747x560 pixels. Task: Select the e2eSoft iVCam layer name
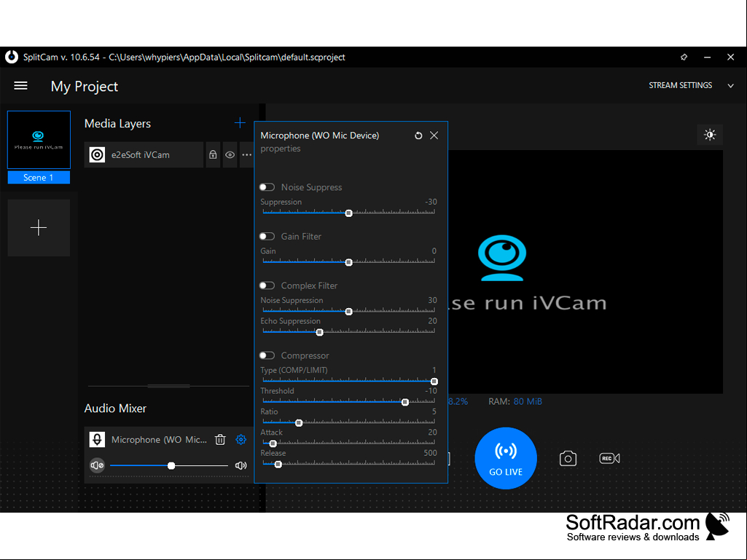(x=141, y=155)
